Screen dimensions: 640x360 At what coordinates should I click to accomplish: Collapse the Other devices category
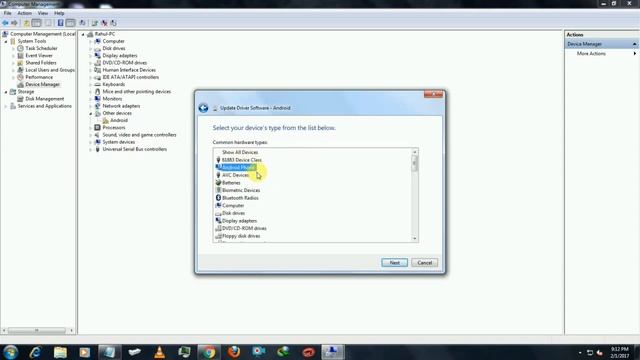(91, 113)
